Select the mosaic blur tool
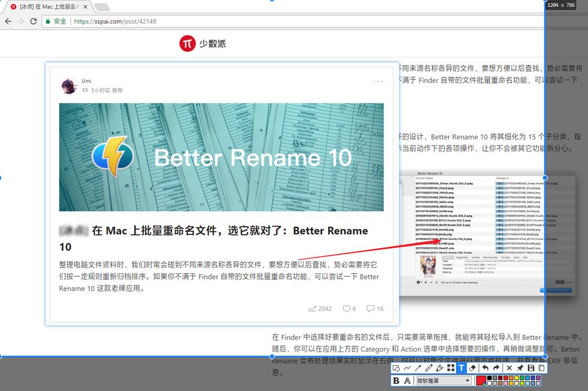The width and height of the screenshot is (588, 391). 451,368
